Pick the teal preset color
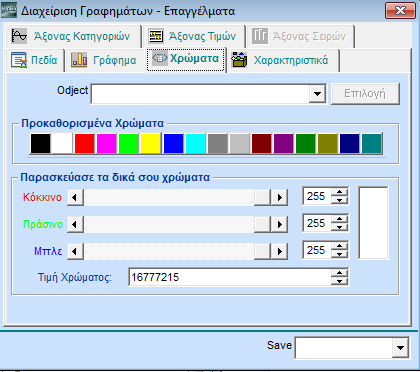Image resolution: width=420 pixels, height=372 pixels. pyautogui.click(x=372, y=143)
